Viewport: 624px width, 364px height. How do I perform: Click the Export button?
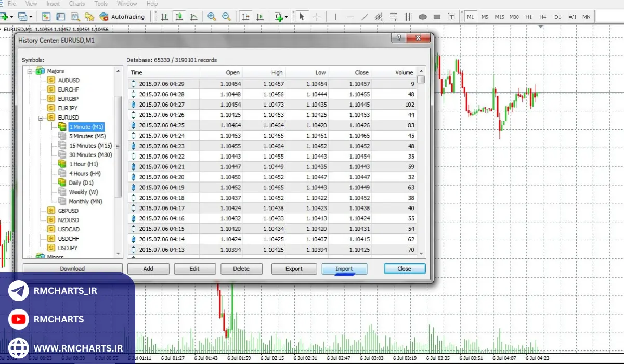tap(294, 269)
